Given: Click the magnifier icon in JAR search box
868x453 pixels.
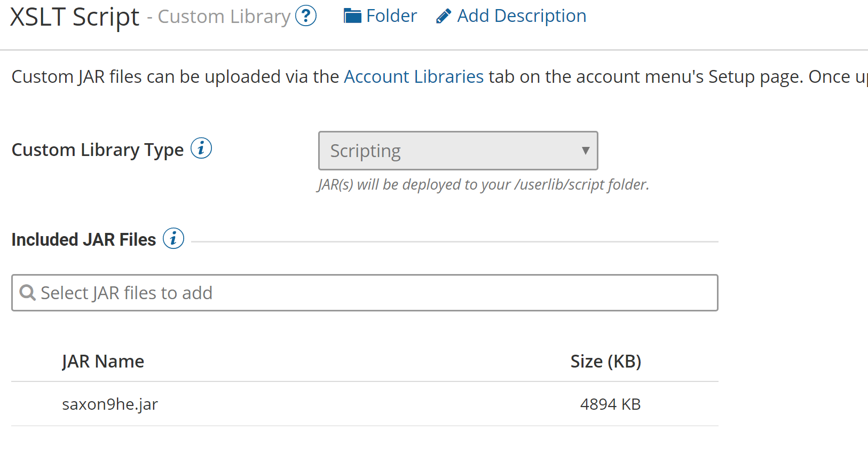Looking at the screenshot, I should [x=27, y=293].
